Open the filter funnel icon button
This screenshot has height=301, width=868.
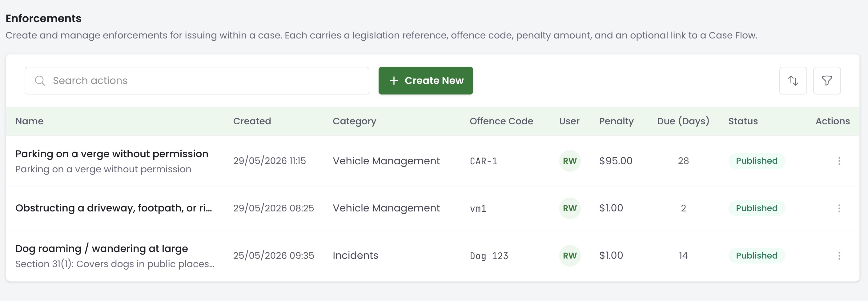coord(827,81)
